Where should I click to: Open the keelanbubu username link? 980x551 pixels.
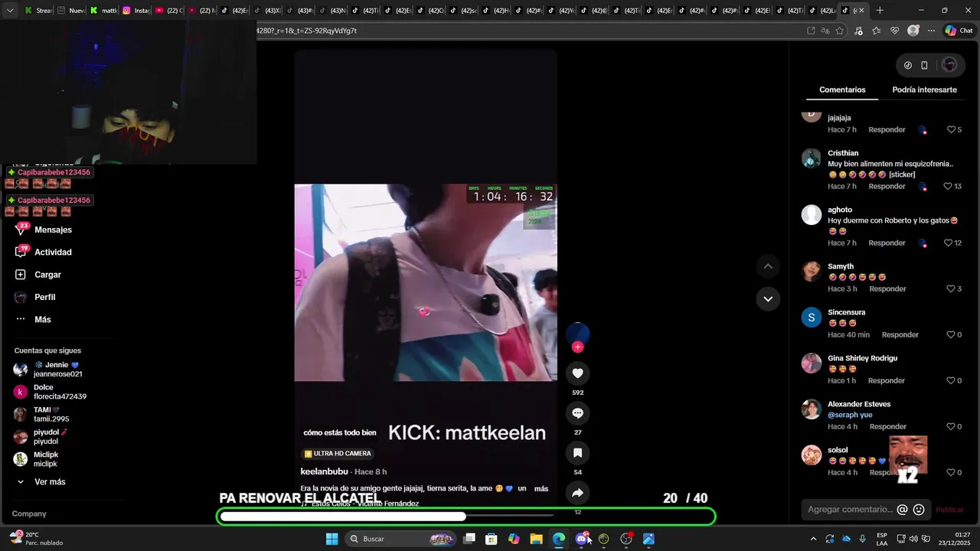324,471
